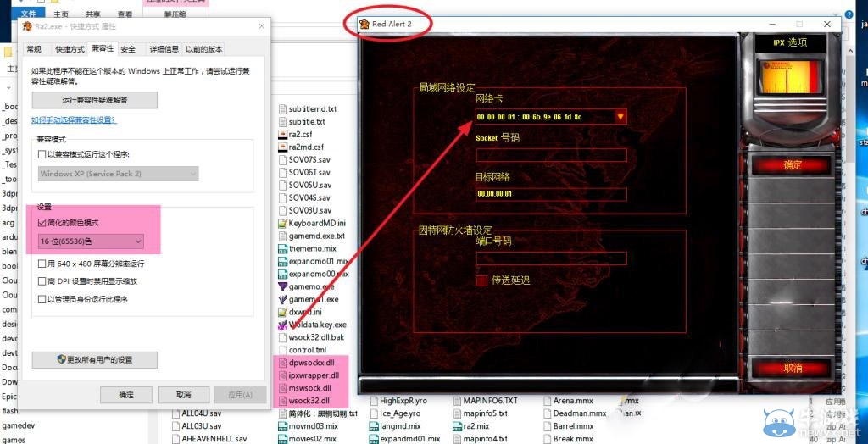This screenshot has width=868, height=444.
Task: Click 取消 in the properties dialog
Action: 183,395
